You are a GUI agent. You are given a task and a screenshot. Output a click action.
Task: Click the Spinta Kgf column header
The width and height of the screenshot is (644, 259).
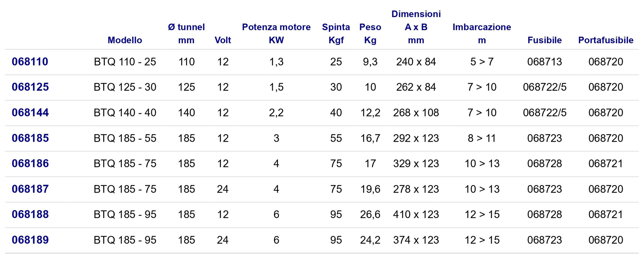coord(336,34)
